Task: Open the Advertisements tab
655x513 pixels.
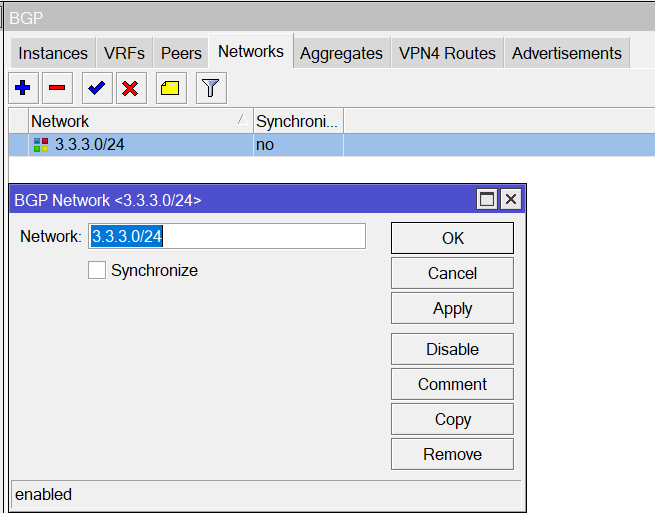Action: click(566, 53)
